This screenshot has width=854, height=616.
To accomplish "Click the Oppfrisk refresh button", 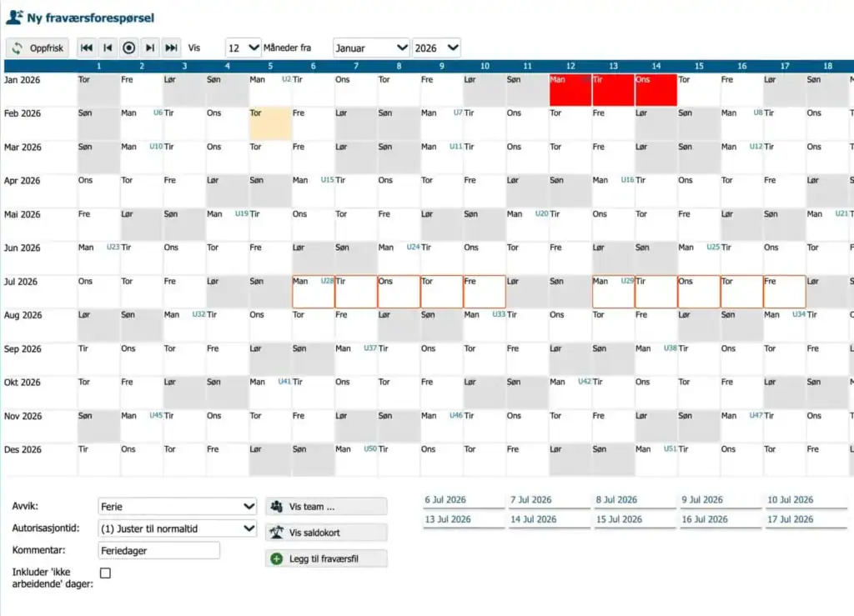I will point(38,48).
